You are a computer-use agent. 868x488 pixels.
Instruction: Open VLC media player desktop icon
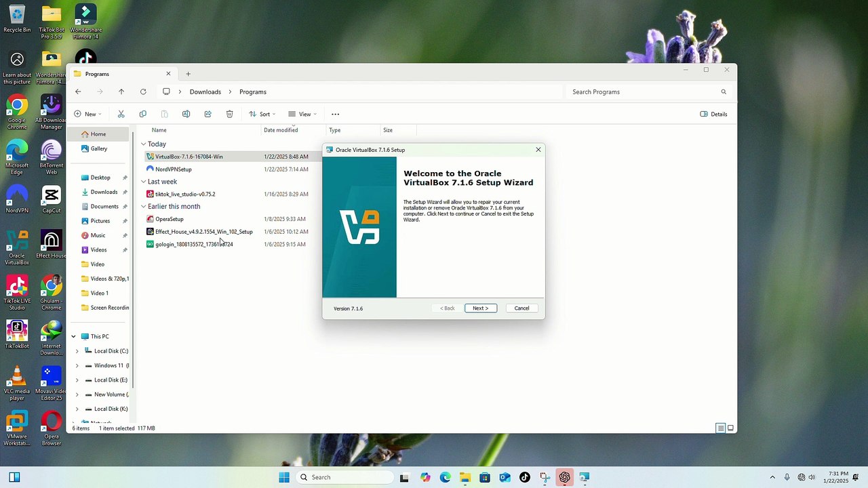point(17,384)
